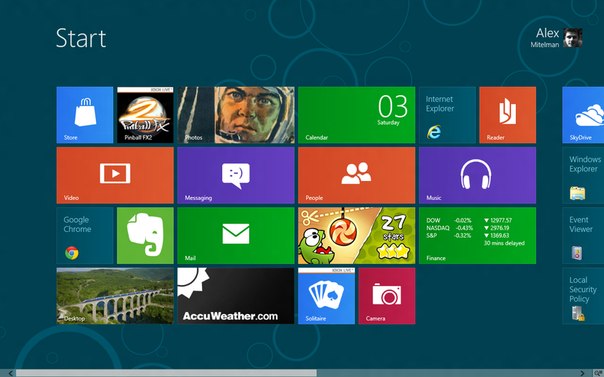604x377 pixels.
Task: Open the Photos tile
Action: [x=236, y=115]
